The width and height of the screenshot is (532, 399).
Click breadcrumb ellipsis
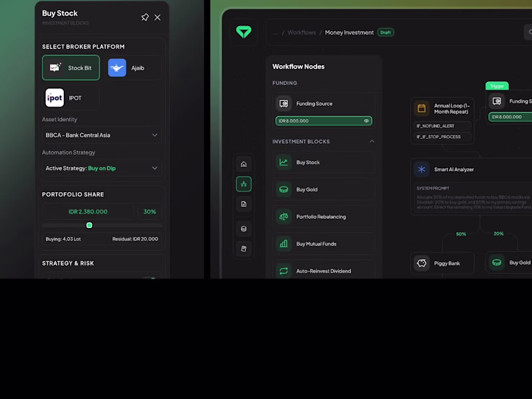275,33
